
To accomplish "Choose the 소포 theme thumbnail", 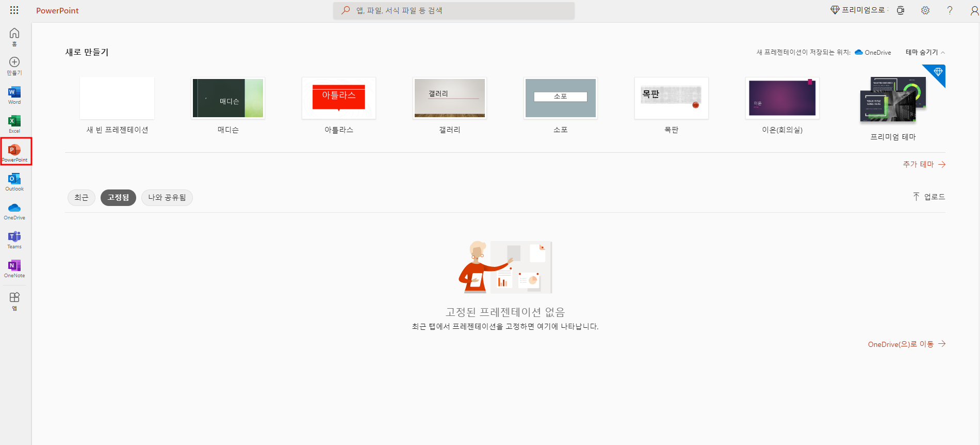I will [561, 98].
